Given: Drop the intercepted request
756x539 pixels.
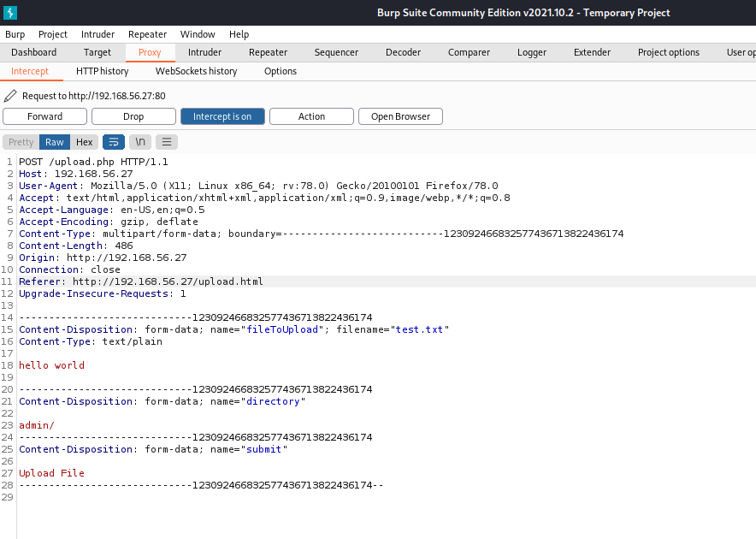Looking at the screenshot, I should [x=133, y=116].
